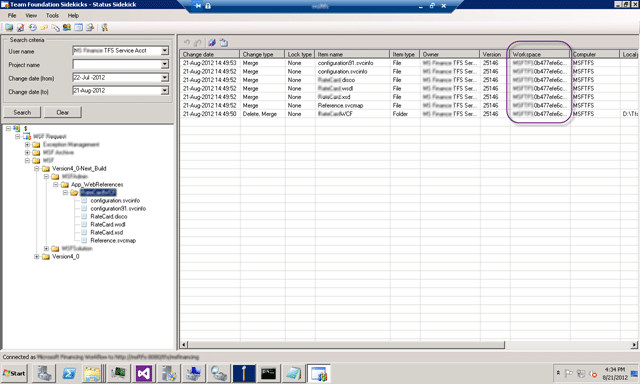The image size is (640, 384).
Task: Collapse the $ root node in tree
Action: click(8, 129)
